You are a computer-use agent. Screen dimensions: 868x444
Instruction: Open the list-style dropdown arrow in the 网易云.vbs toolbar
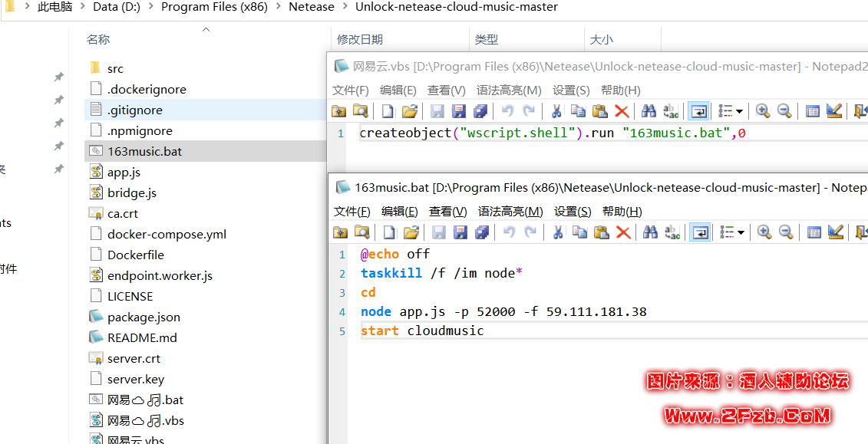(x=740, y=111)
